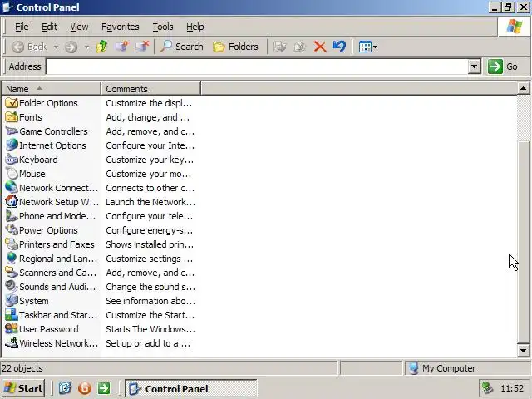Click the blue Undo arrow icon
532x399 pixels.
coord(339,47)
